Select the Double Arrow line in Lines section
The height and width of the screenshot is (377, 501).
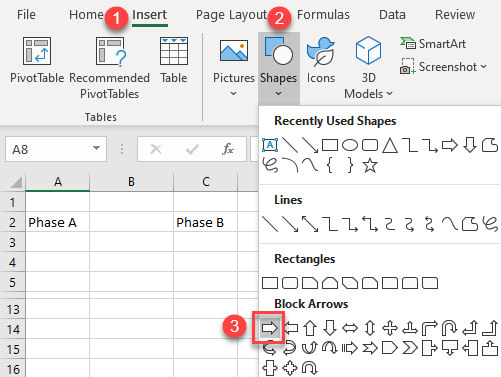coord(310,224)
